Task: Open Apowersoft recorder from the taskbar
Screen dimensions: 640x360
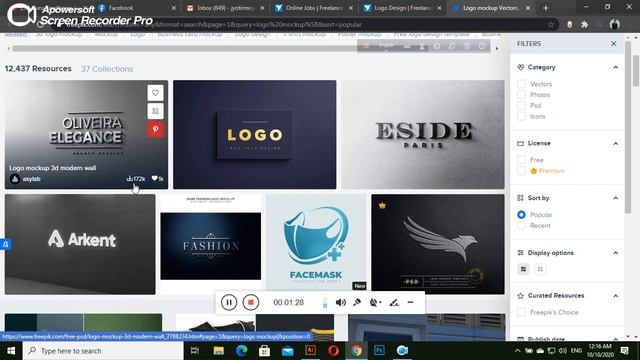Action: point(402,350)
